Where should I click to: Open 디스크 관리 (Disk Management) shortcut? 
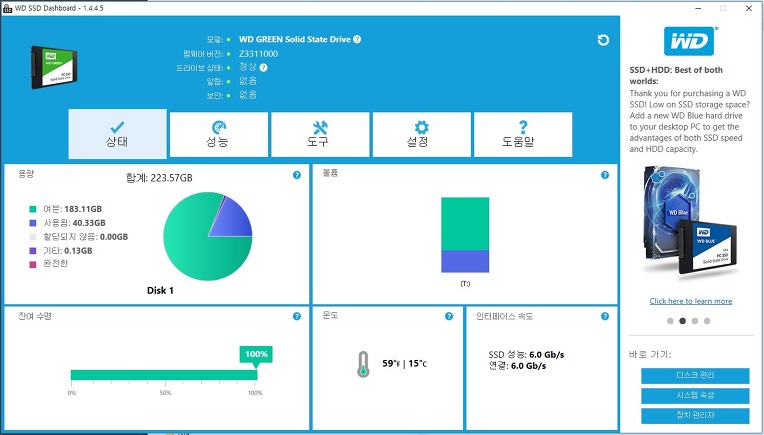click(695, 376)
